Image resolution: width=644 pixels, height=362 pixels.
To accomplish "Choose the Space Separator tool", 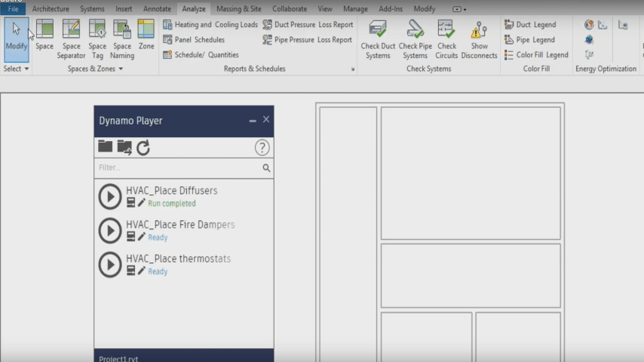I will pos(71,39).
